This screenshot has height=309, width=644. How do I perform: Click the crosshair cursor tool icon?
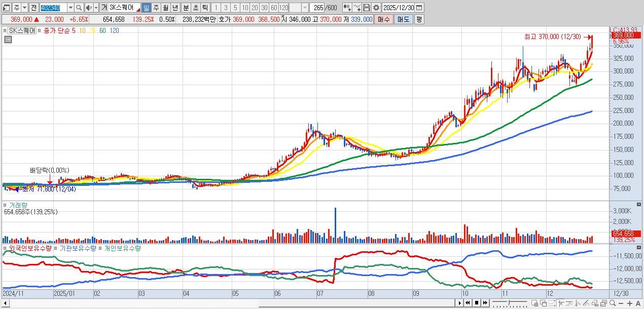561,303
